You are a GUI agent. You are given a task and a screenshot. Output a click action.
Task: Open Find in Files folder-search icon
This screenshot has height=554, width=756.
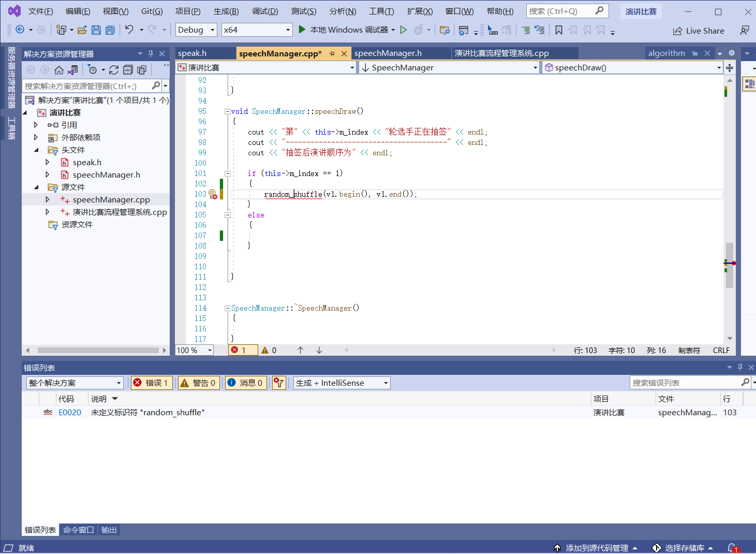444,30
